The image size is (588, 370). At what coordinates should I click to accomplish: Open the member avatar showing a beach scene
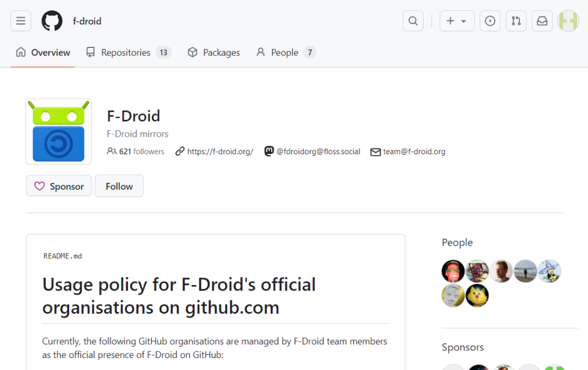point(525,271)
